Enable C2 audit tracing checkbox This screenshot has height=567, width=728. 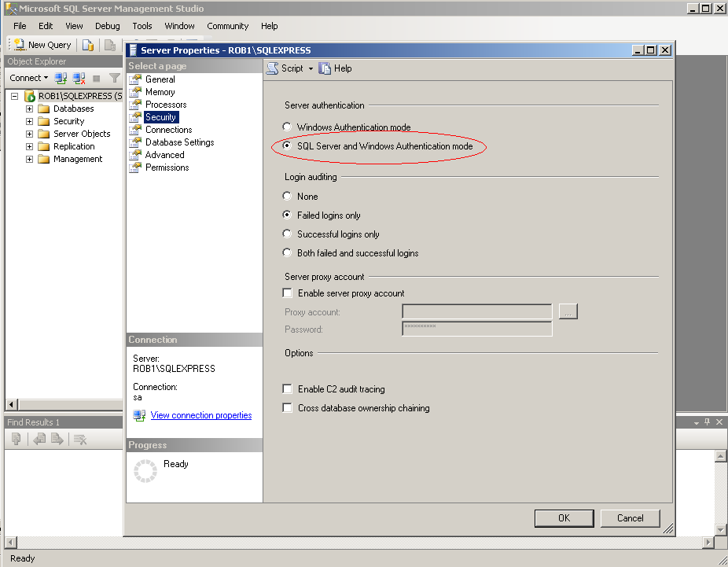(x=288, y=388)
